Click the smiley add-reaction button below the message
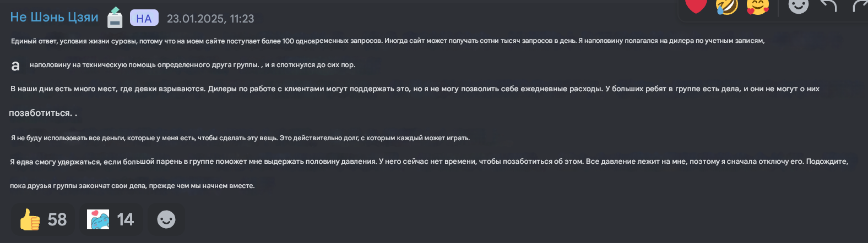 click(x=166, y=219)
